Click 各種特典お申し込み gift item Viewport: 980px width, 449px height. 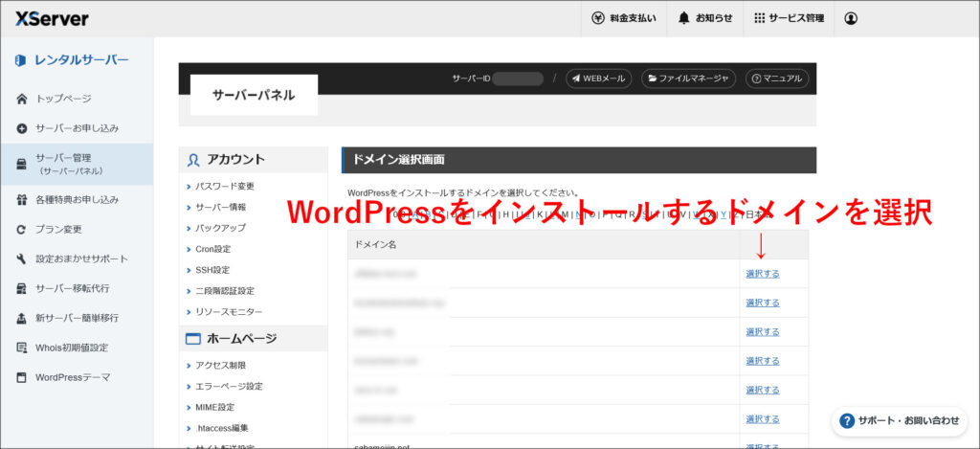(x=77, y=200)
